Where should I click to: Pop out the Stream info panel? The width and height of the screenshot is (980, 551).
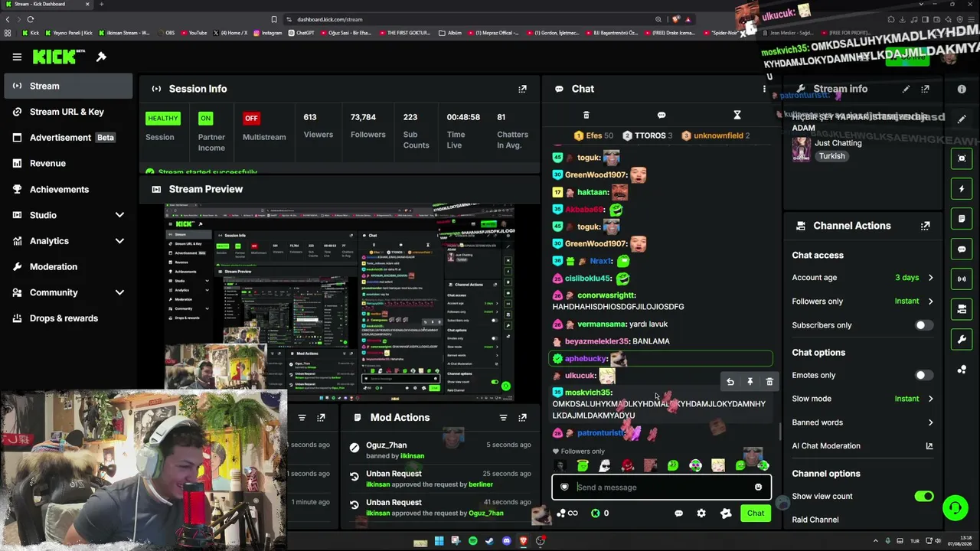925,89
